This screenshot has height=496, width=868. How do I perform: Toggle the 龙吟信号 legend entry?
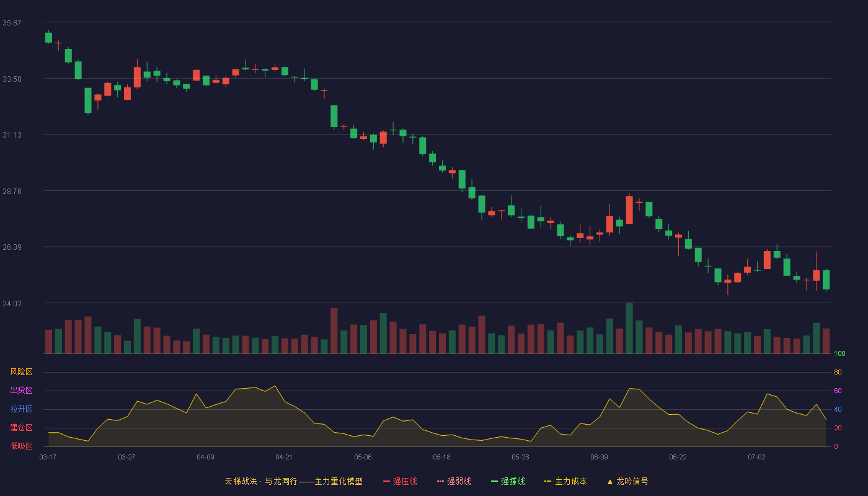tap(627, 481)
